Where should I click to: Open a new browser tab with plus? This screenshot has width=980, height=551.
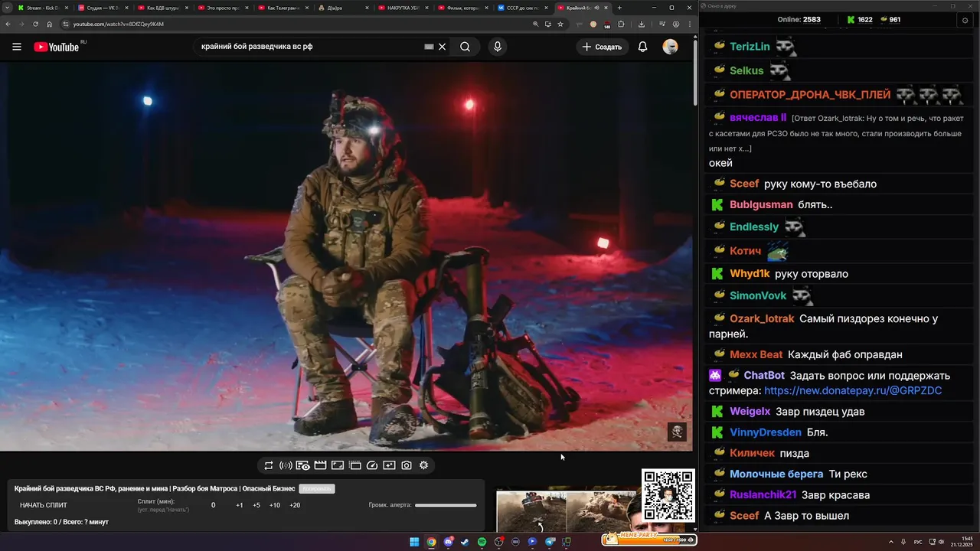pyautogui.click(x=619, y=8)
